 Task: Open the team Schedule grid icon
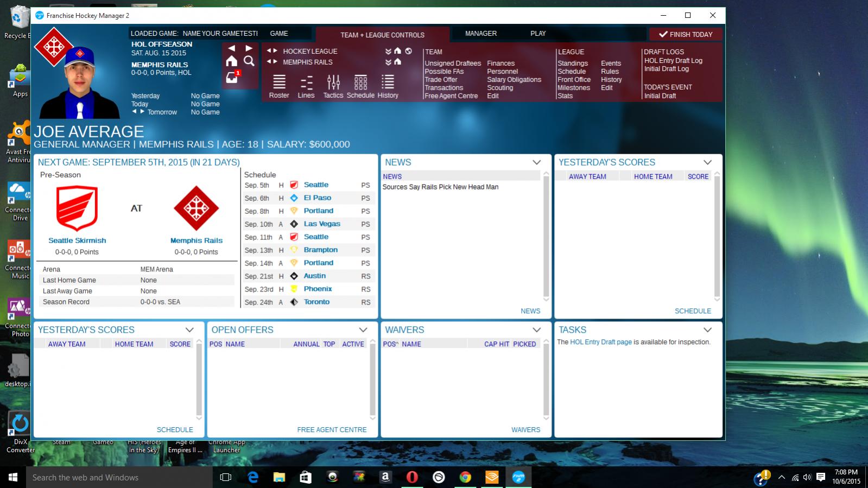tap(360, 83)
